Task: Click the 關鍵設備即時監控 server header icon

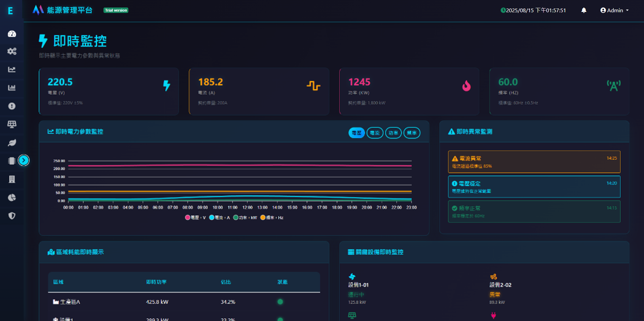Action: [x=351, y=252]
